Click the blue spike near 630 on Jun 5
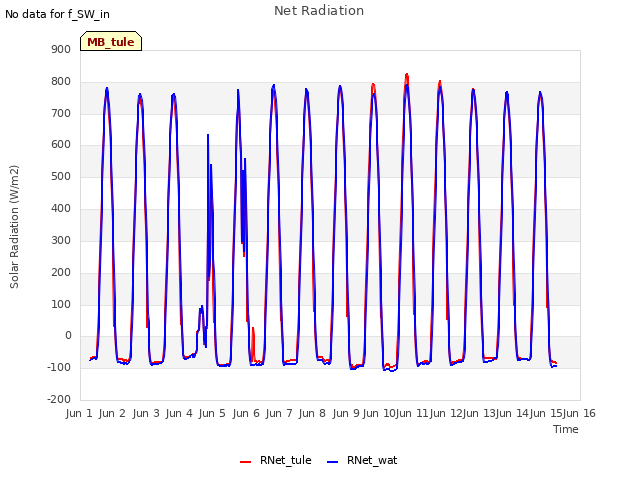Screen dimensions: 640x480 208,136
